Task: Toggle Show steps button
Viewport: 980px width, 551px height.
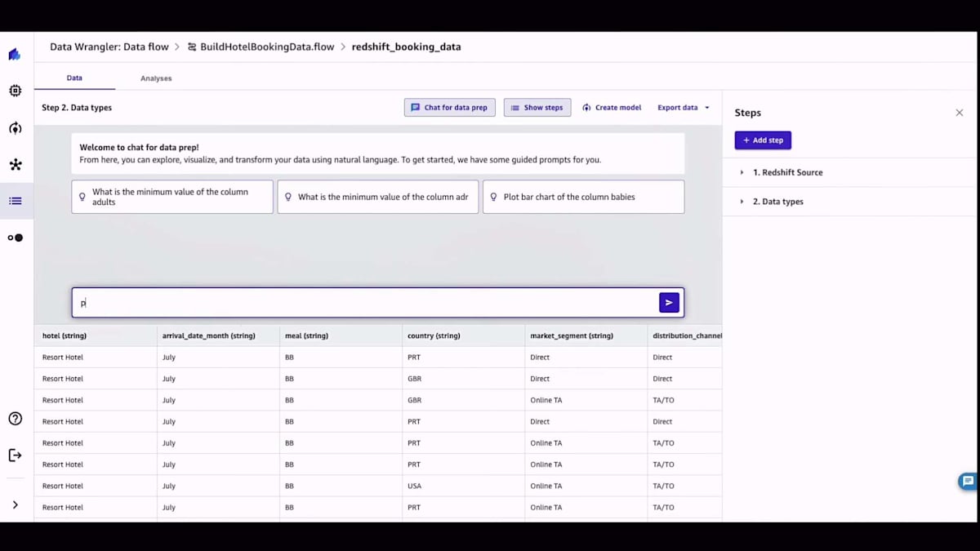Action: 537,108
